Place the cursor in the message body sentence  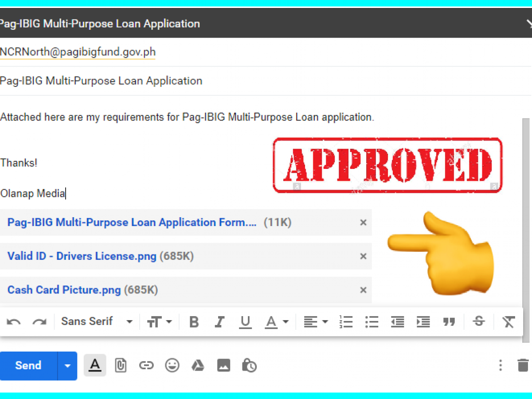click(187, 117)
